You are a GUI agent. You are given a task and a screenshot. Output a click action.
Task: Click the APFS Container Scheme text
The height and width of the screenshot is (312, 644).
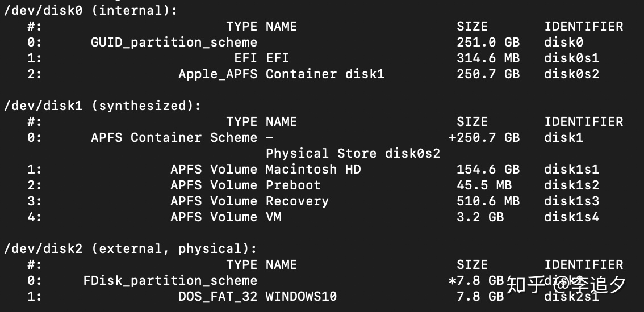click(174, 137)
